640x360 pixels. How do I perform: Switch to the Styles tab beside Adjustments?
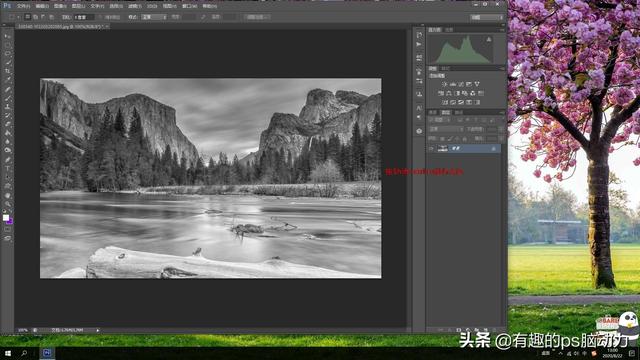point(445,68)
